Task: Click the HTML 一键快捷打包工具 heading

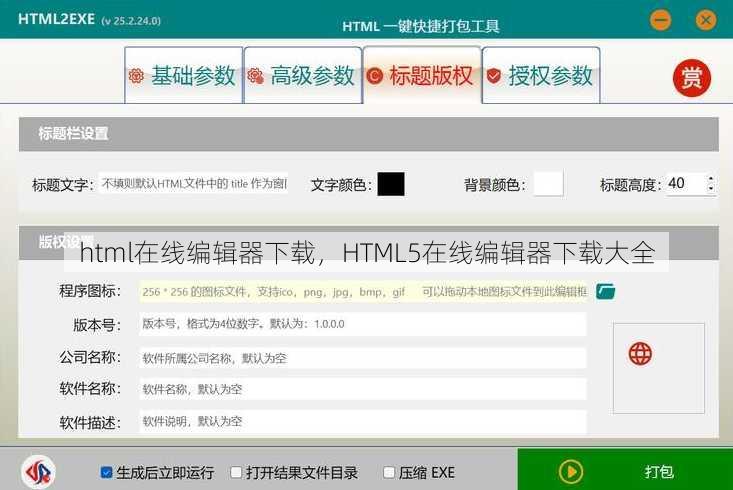Action: [x=421, y=26]
